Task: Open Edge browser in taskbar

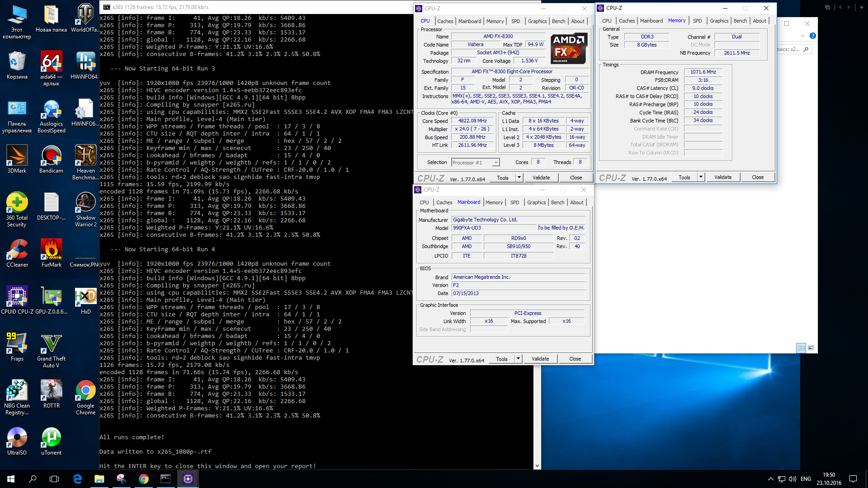Action: tap(77, 479)
